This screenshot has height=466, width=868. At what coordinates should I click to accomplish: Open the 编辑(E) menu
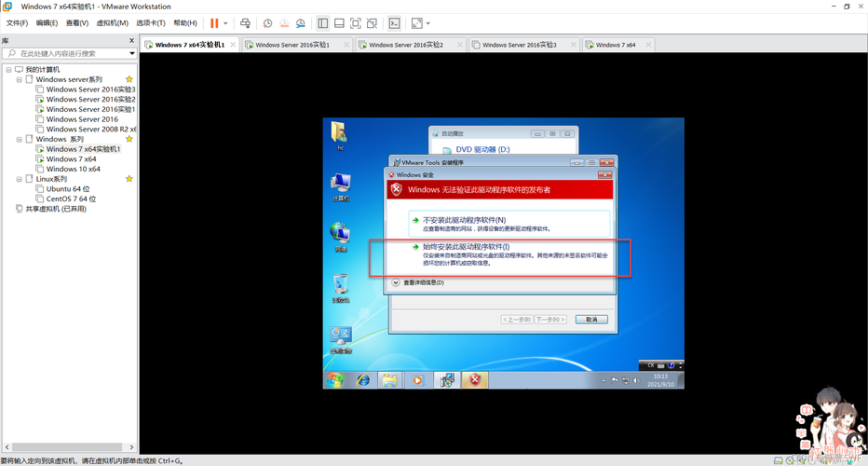tap(47, 22)
